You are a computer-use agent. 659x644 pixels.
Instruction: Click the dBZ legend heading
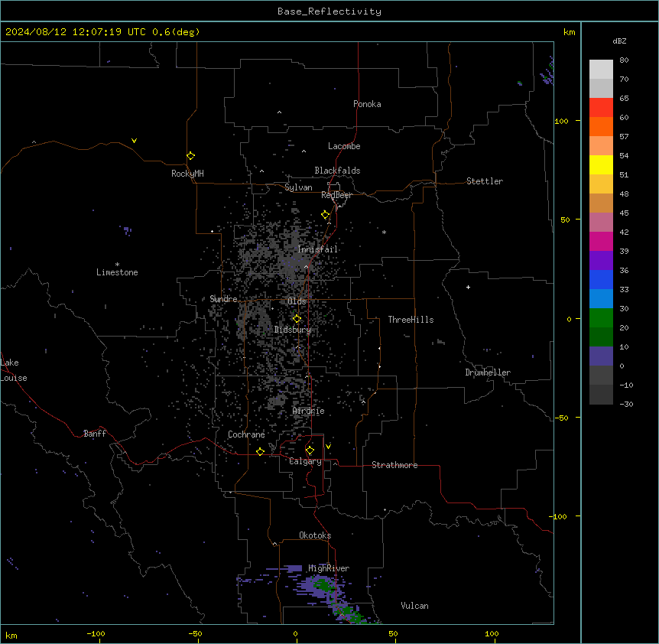619,41
